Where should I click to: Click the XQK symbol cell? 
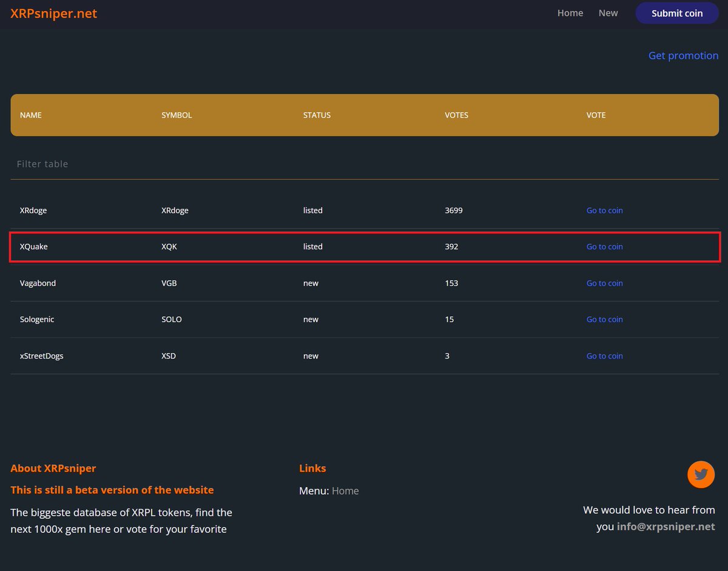coord(169,247)
